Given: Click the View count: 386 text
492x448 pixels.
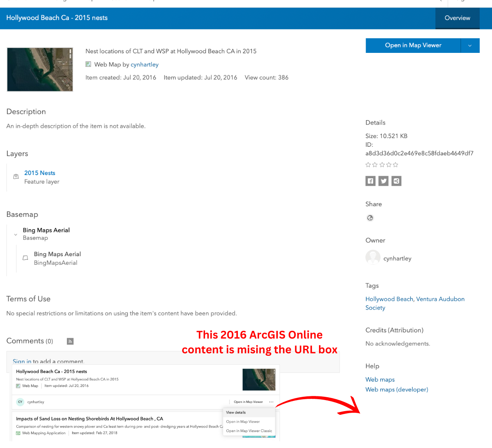Looking at the screenshot, I should tap(266, 77).
